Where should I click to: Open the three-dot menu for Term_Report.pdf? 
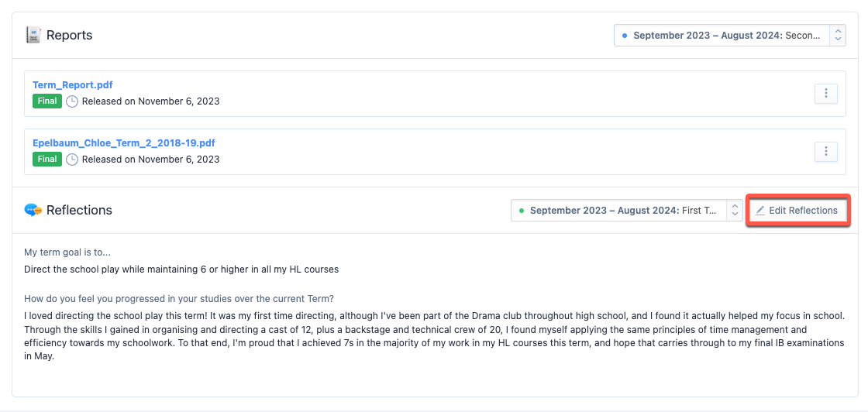(826, 94)
